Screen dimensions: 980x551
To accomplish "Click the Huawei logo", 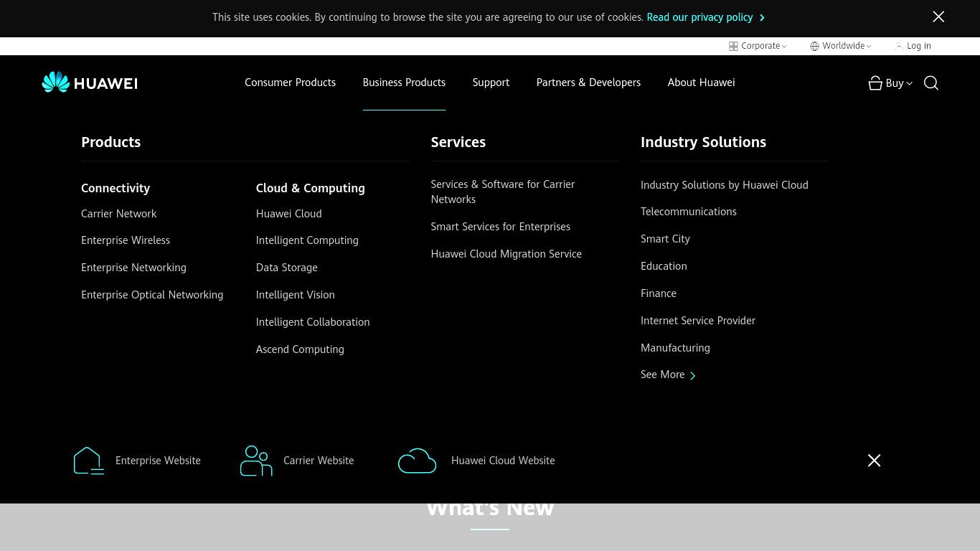I will click(90, 83).
